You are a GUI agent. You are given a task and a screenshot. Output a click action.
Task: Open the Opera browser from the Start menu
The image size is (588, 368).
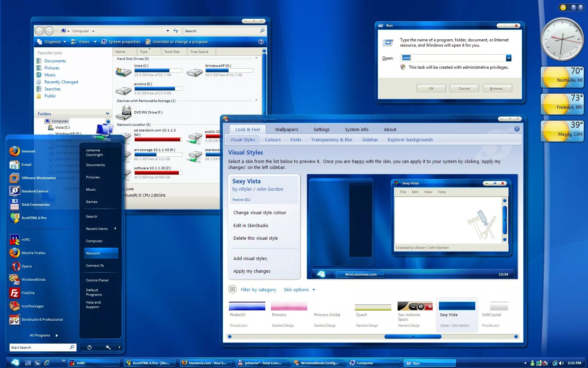pos(21,266)
